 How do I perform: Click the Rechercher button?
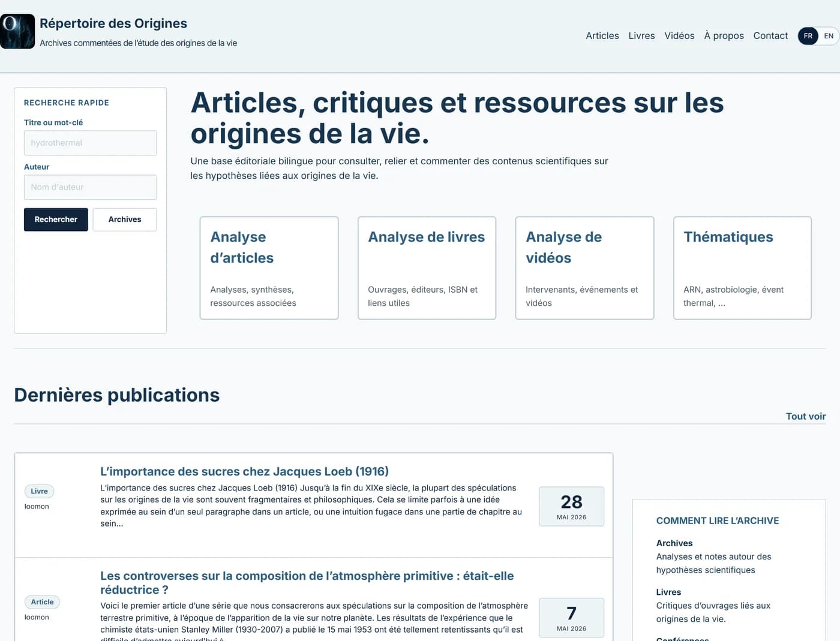56,219
